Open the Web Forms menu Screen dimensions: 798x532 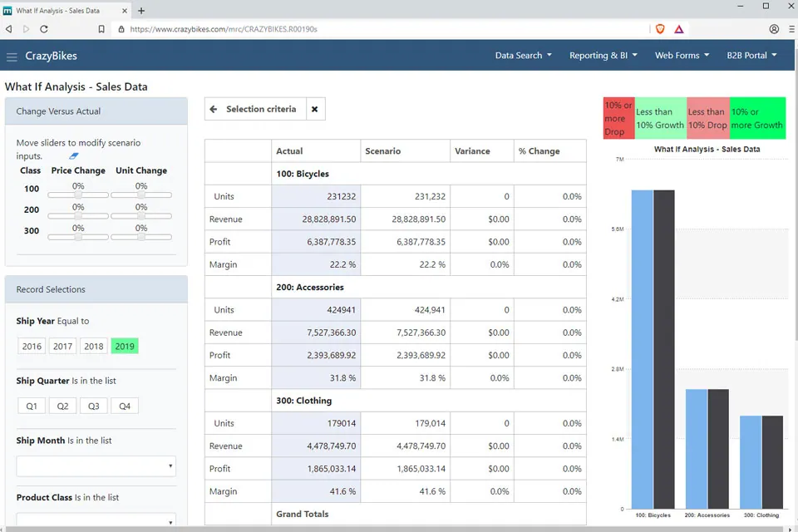[682, 56]
